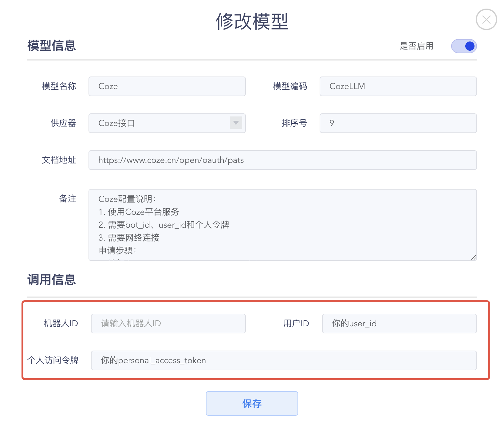
Task: Click the 保存 button
Action: click(x=252, y=403)
